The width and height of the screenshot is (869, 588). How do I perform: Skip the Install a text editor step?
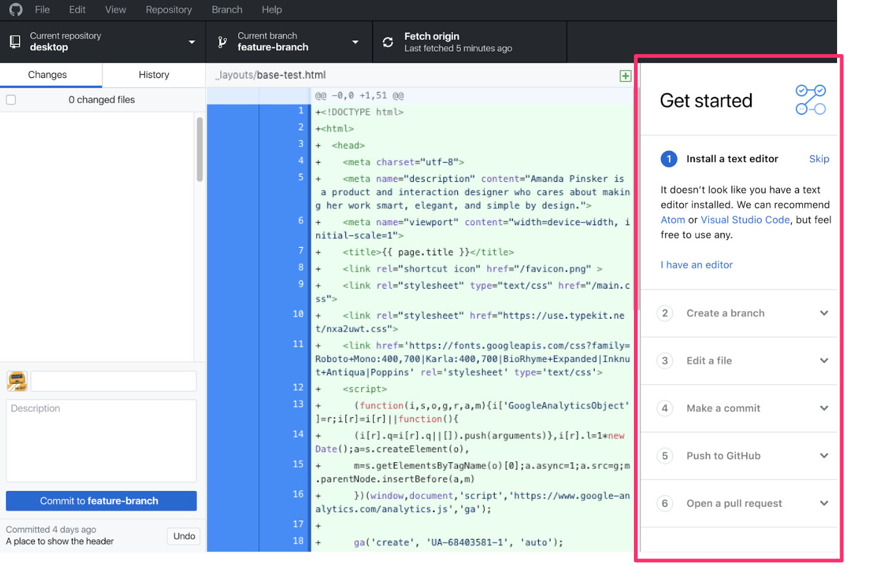tap(819, 158)
